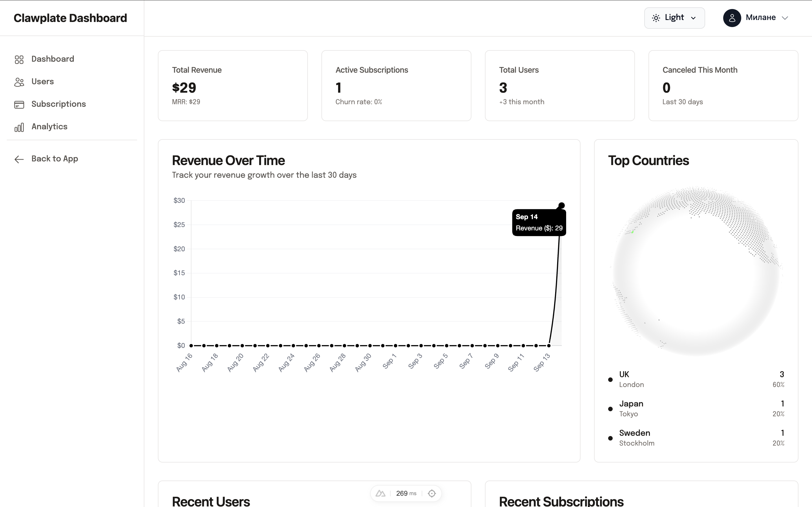Click the Sep 14 revenue data point
Image resolution: width=812 pixels, height=507 pixels.
(561, 206)
